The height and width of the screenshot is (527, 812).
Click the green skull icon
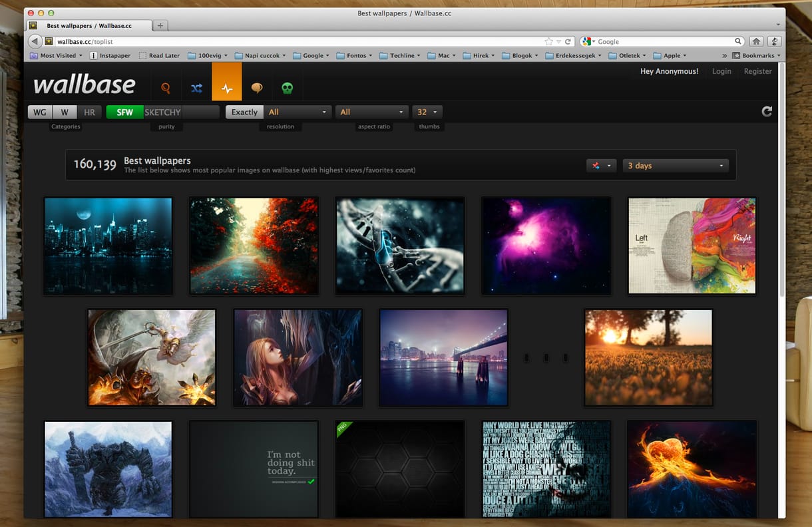coord(287,88)
